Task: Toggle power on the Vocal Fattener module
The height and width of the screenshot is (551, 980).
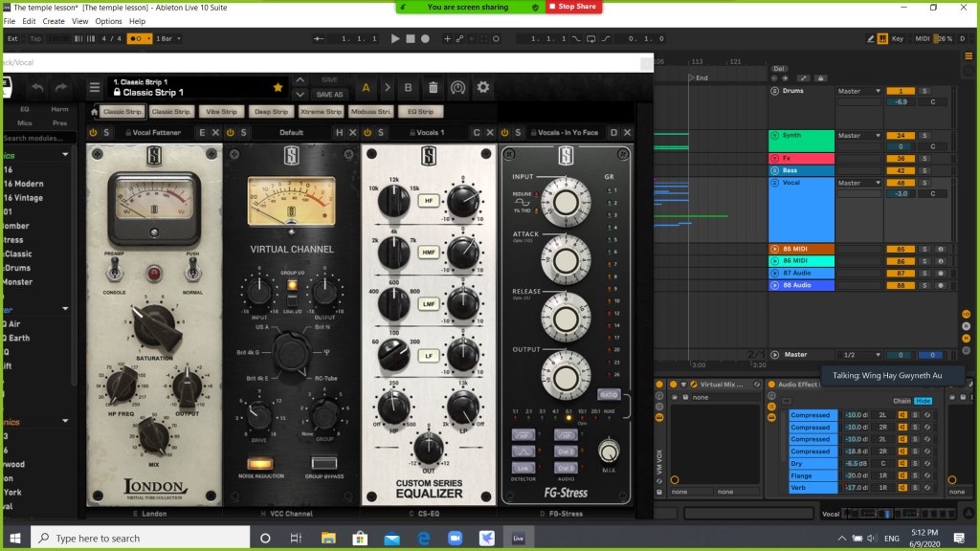Action: coord(93,132)
